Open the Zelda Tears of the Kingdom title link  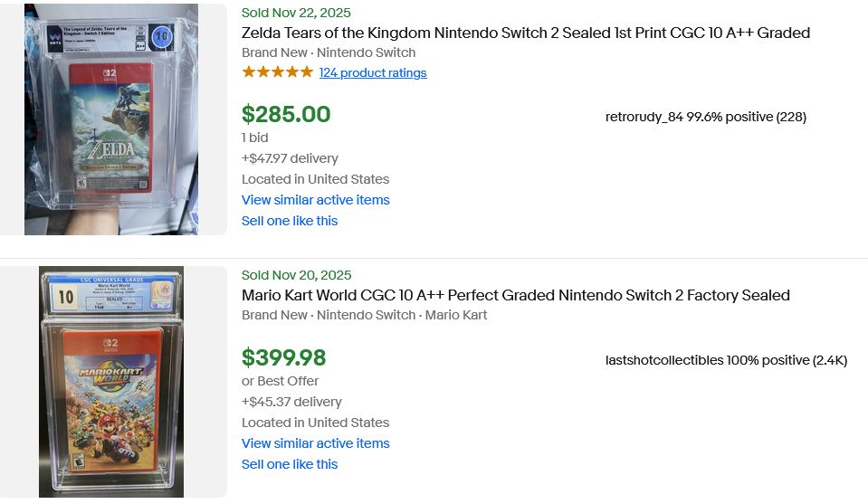[x=525, y=33]
